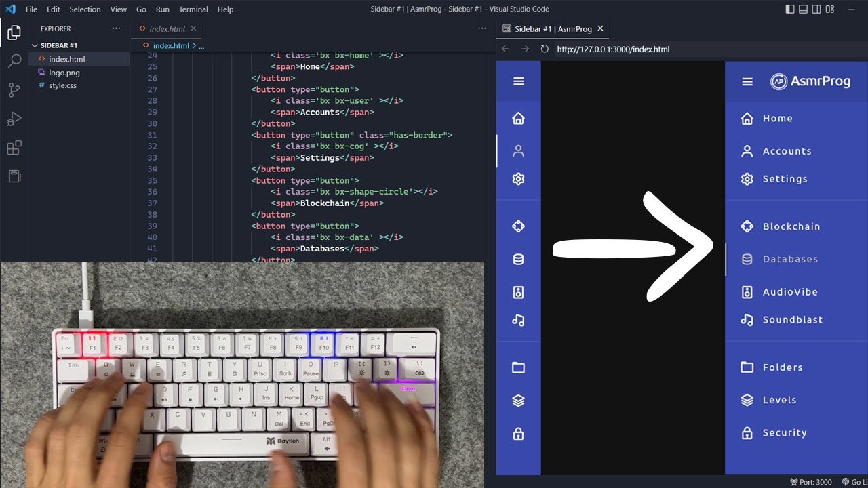Open the File menu
This screenshot has width=868, height=488.
[31, 9]
